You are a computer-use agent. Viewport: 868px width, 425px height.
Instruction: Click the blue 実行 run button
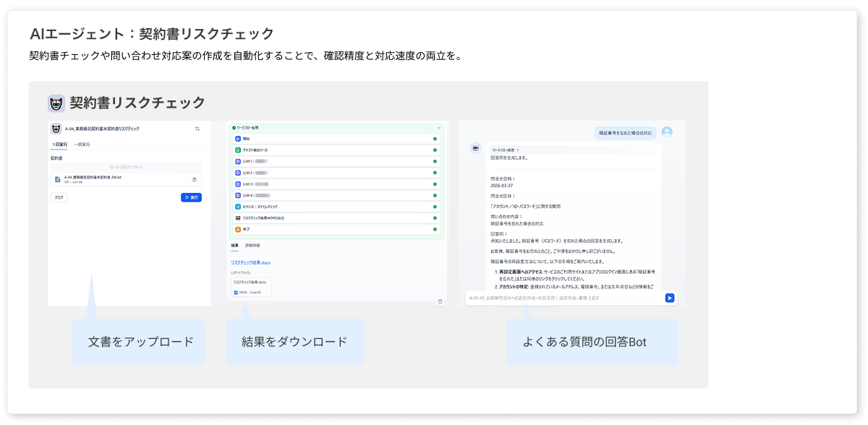[x=191, y=197]
